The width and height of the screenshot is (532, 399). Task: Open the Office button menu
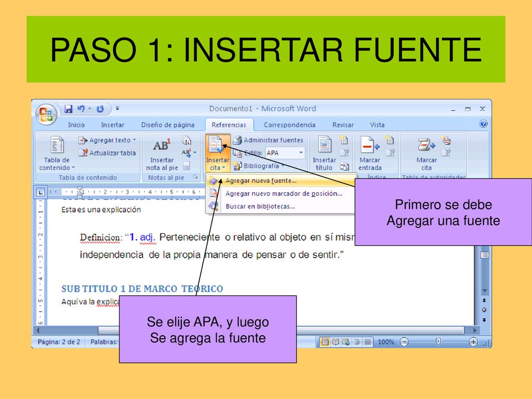tap(46, 114)
